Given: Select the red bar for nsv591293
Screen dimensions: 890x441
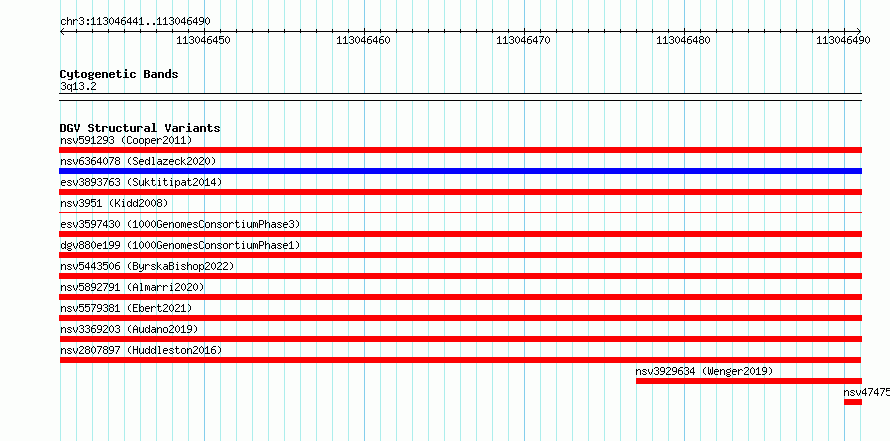Looking at the screenshot, I should [460, 150].
